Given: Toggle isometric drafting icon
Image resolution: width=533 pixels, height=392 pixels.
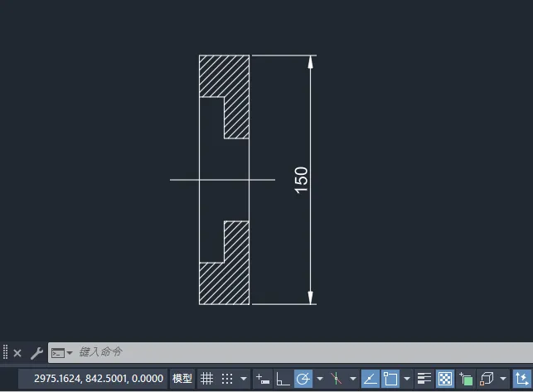Looking at the screenshot, I should click(x=336, y=379).
